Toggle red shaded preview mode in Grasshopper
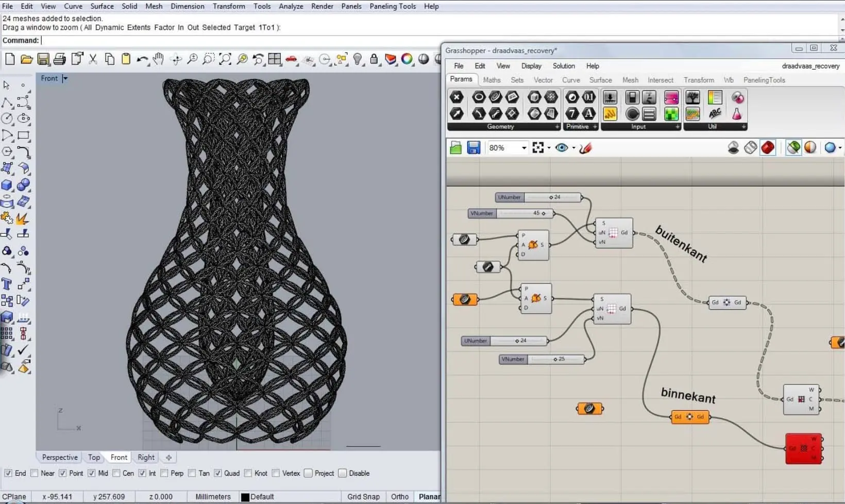845x504 pixels. [x=768, y=148]
